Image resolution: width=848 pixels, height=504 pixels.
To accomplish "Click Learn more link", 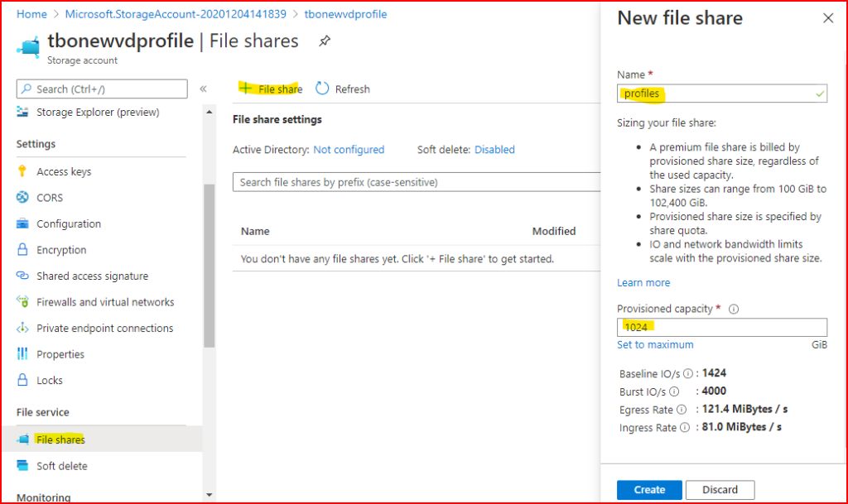I will tap(643, 282).
